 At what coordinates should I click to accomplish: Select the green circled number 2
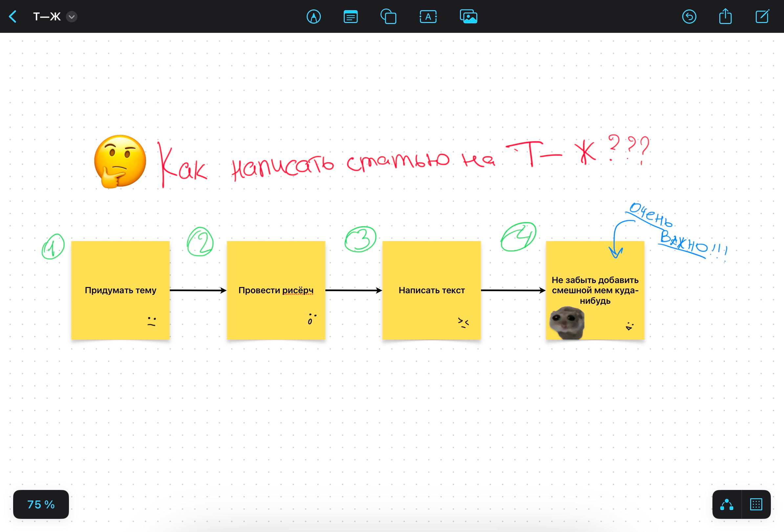click(200, 242)
